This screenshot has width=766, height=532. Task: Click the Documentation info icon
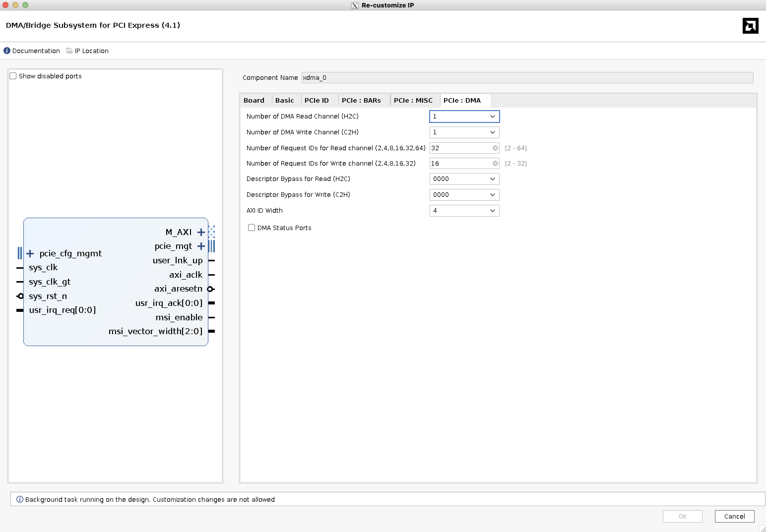pyautogui.click(x=7, y=51)
